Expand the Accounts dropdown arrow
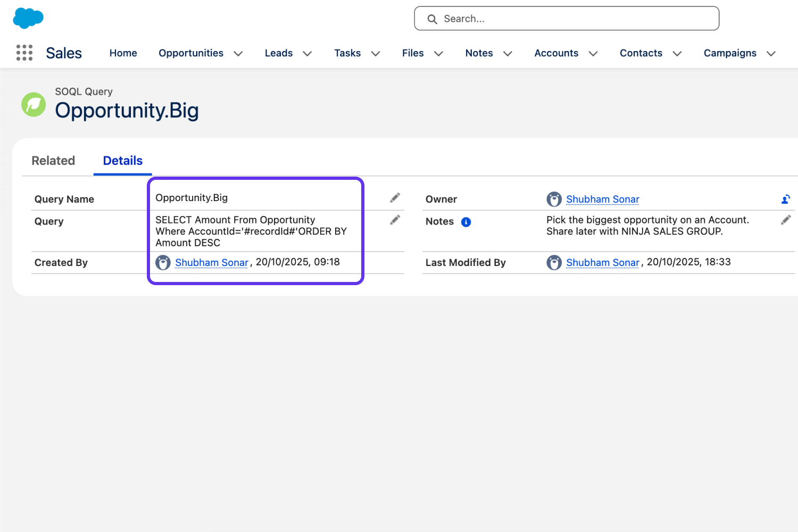 click(x=593, y=53)
